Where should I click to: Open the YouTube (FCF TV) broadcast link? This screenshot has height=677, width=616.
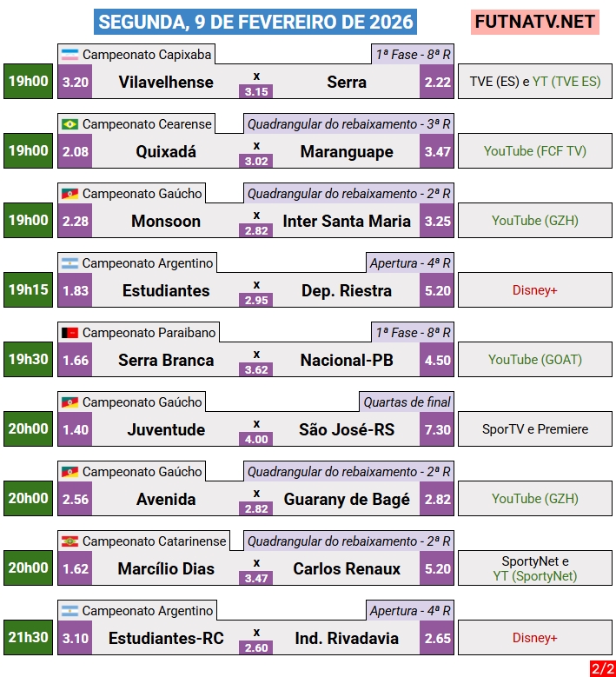535,151
